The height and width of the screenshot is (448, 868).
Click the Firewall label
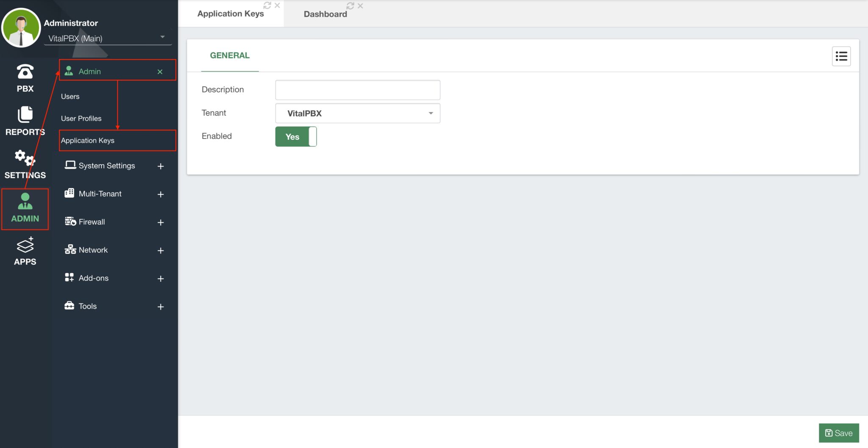[92, 221]
